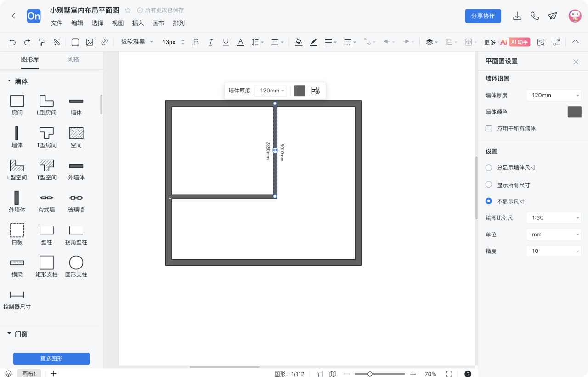
Task: Enable 应用于所有墙体 checkbox
Action: [489, 129]
